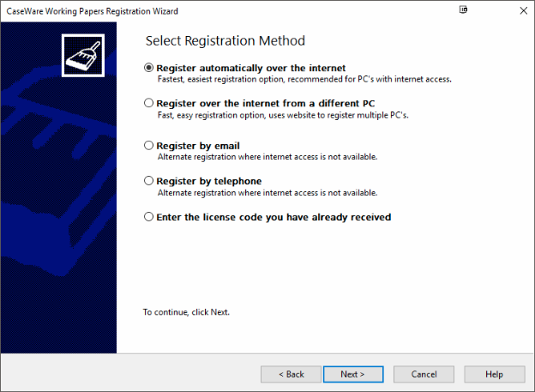The height and width of the screenshot is (392, 535).
Task: Continue with the Next button
Action: (x=353, y=374)
